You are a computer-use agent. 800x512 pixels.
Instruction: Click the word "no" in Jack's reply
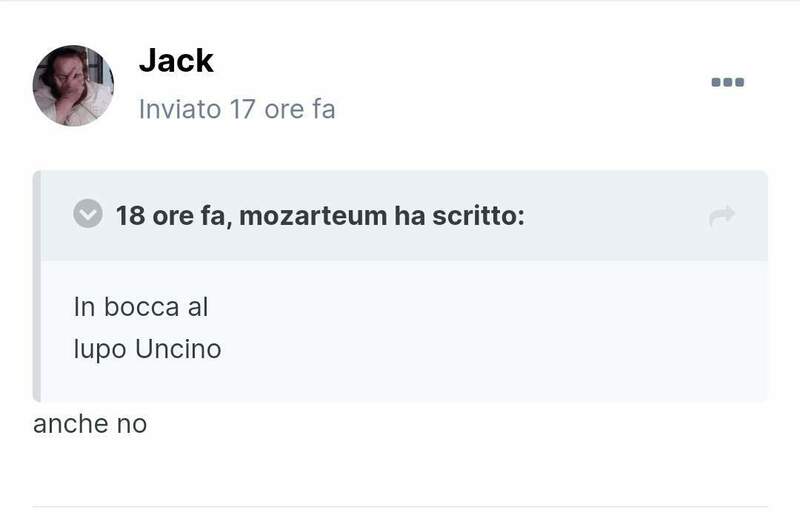coord(132,424)
